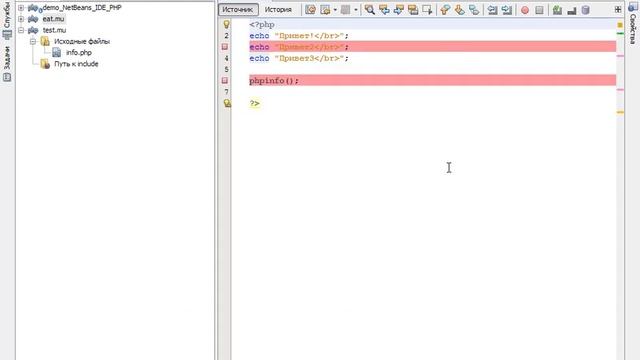Go to previous bookmark icon
Viewport: 640px width, 360px height.
click(445, 10)
